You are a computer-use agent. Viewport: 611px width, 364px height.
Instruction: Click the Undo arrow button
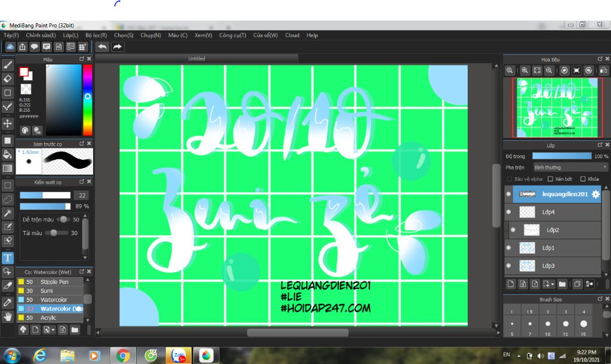103,47
